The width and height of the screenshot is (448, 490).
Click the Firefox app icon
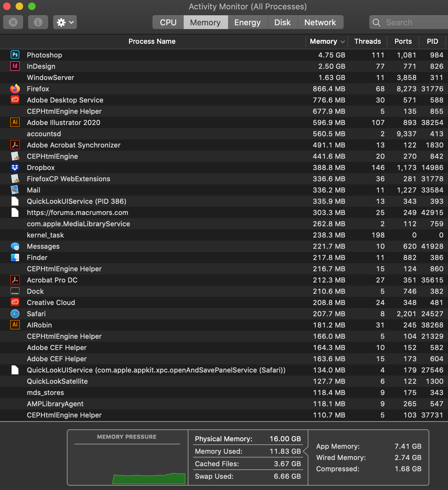[15, 89]
